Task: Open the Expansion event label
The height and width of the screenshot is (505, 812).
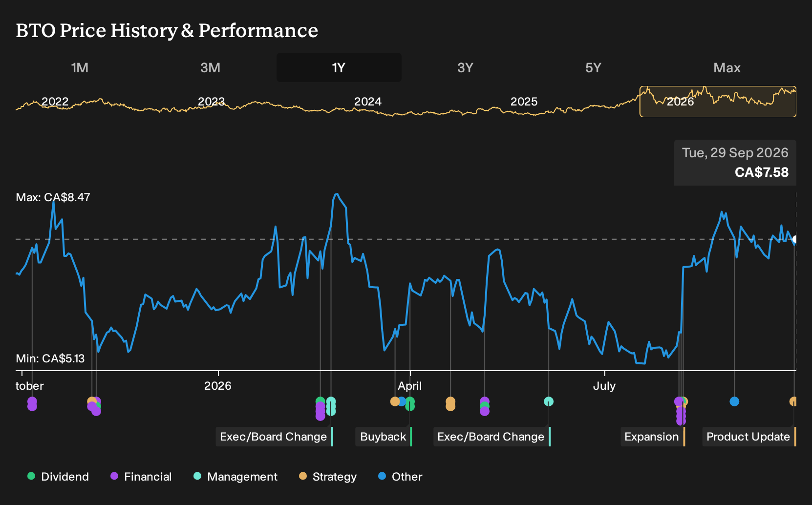Action: (x=652, y=437)
